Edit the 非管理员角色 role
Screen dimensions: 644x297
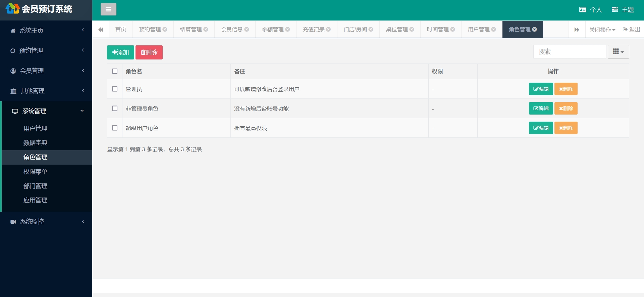tap(541, 109)
